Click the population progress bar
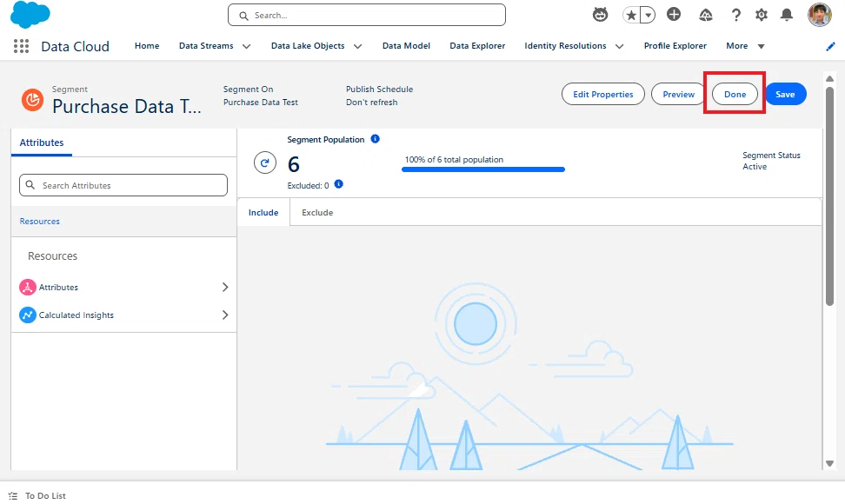This screenshot has height=504, width=845. (x=482, y=169)
